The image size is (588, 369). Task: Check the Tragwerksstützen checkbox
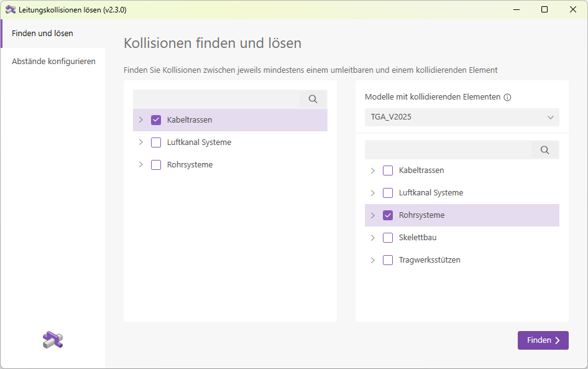(388, 259)
